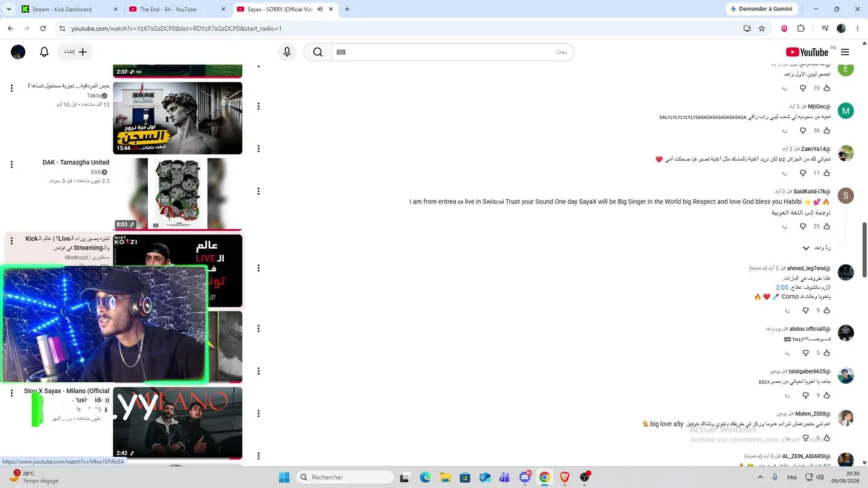Open options menu for talatgaber6635 comment
The image size is (868, 488).
pos(258,371)
